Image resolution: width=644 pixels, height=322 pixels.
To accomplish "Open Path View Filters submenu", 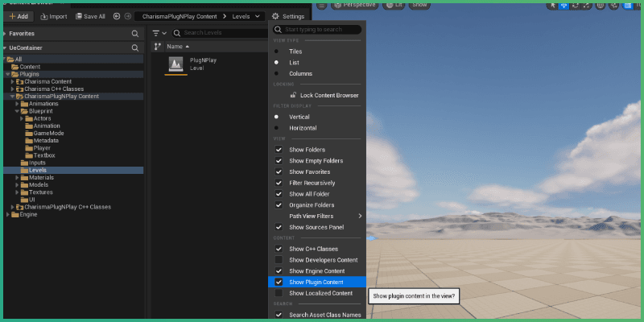I will tap(317, 216).
